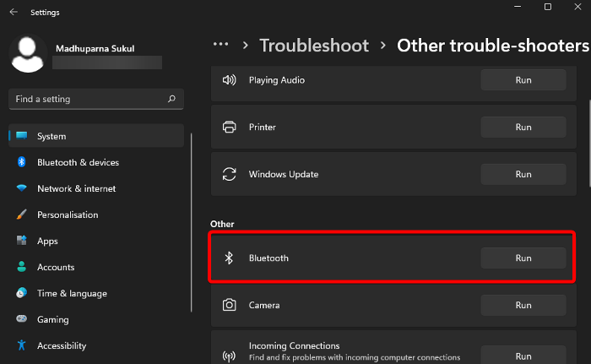The width and height of the screenshot is (591, 364).
Task: Click the Time & language globe icon
Action: point(21,293)
